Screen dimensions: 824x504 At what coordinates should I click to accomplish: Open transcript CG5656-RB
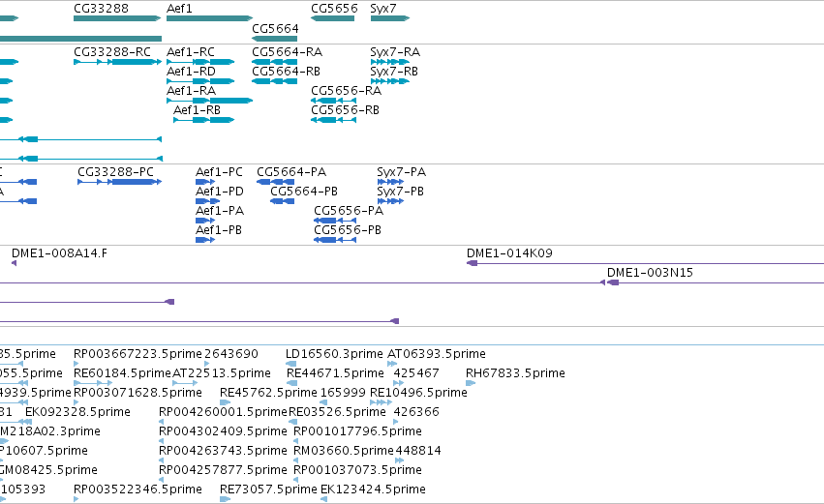coord(334,120)
